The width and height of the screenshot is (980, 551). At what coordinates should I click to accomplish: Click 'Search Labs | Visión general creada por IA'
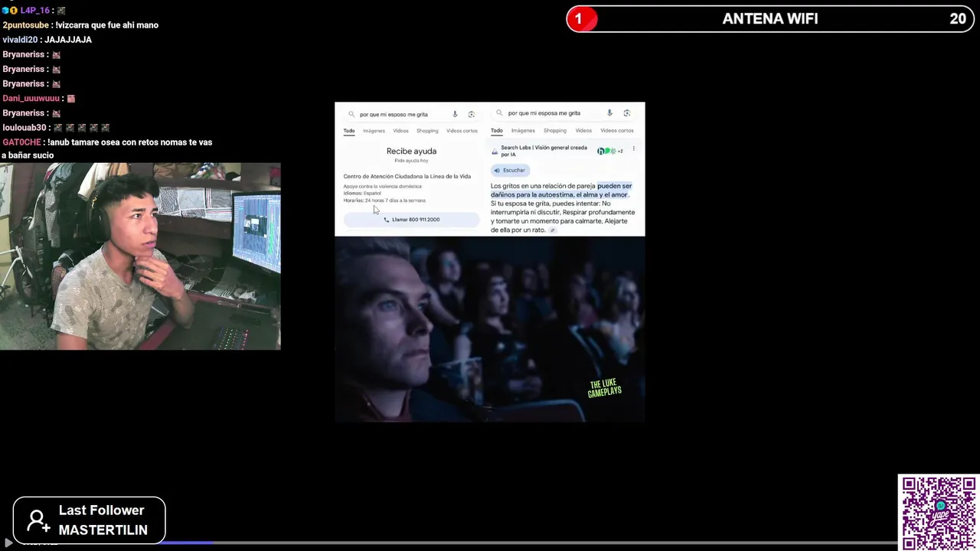pyautogui.click(x=544, y=151)
